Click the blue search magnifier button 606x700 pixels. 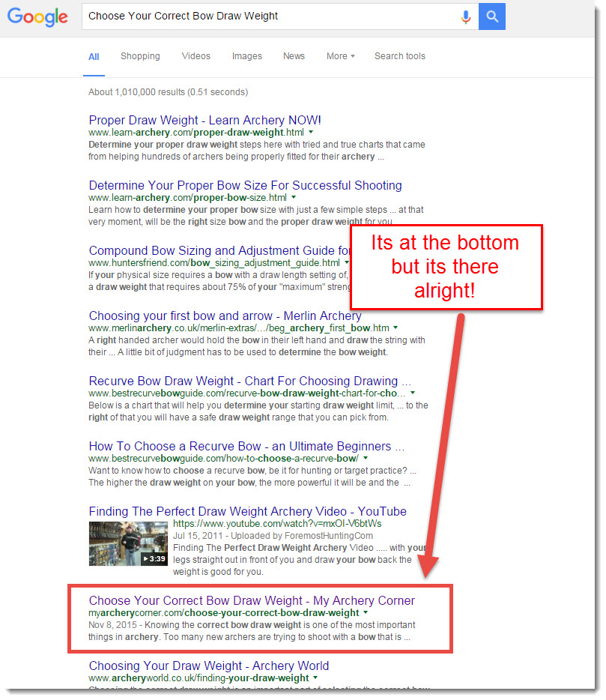(491, 16)
